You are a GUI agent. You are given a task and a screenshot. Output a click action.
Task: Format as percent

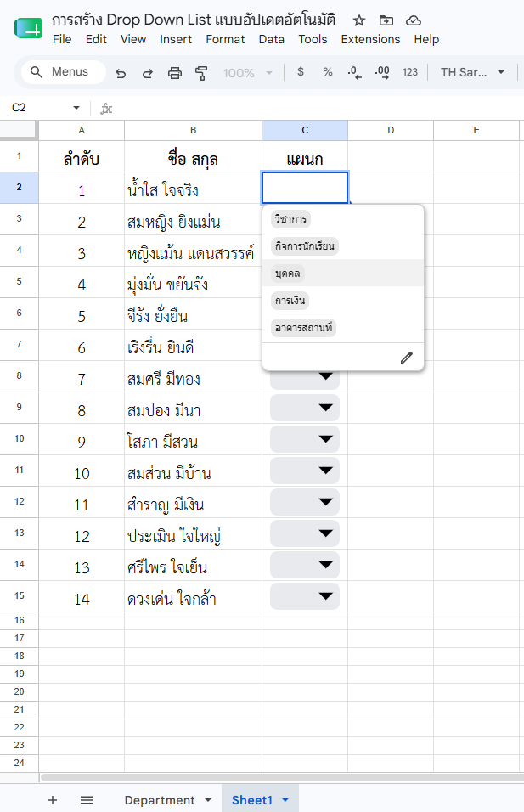pyautogui.click(x=328, y=72)
